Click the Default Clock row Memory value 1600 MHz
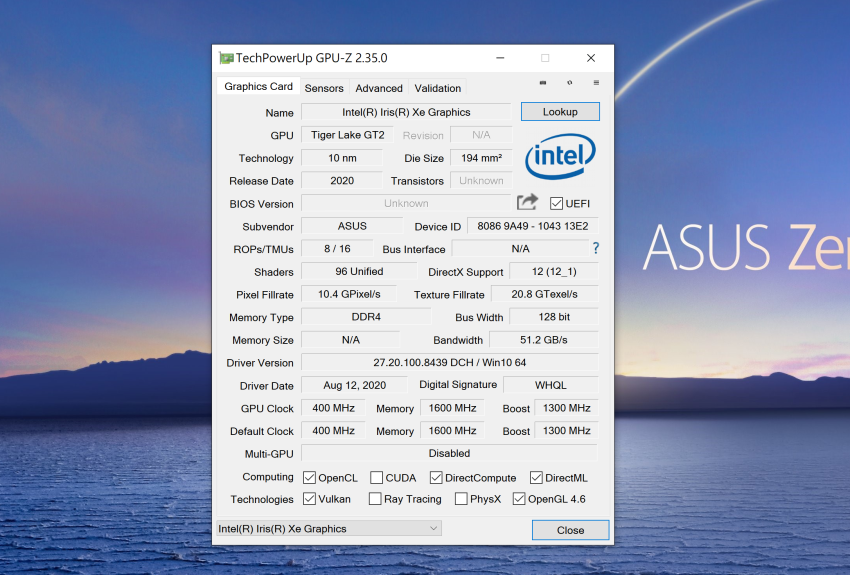This screenshot has height=575, width=850. pos(452,431)
